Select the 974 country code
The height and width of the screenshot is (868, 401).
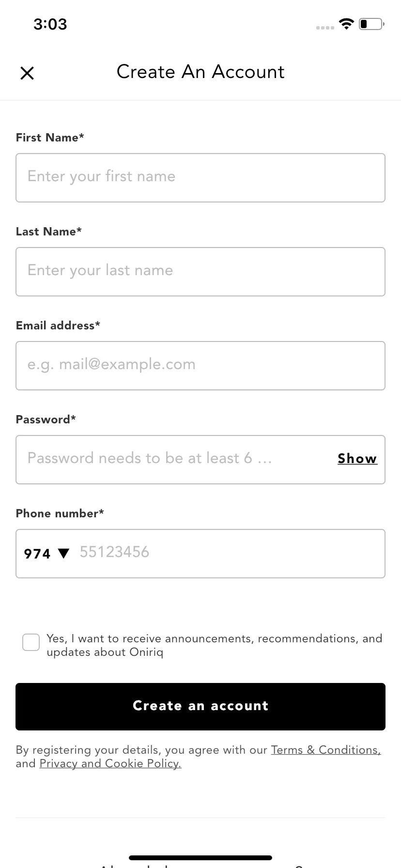coord(37,554)
